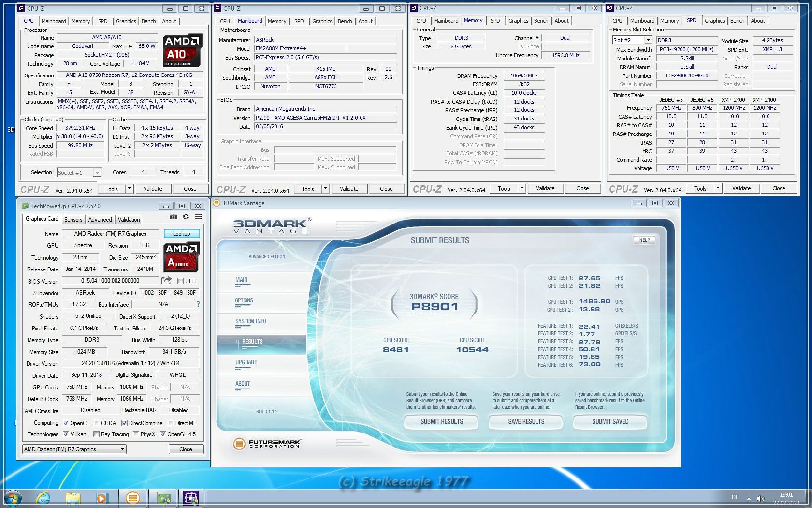The height and width of the screenshot is (508, 812).
Task: Open ABOUT in 3DMark Vantage sidebar
Action: [x=243, y=384]
